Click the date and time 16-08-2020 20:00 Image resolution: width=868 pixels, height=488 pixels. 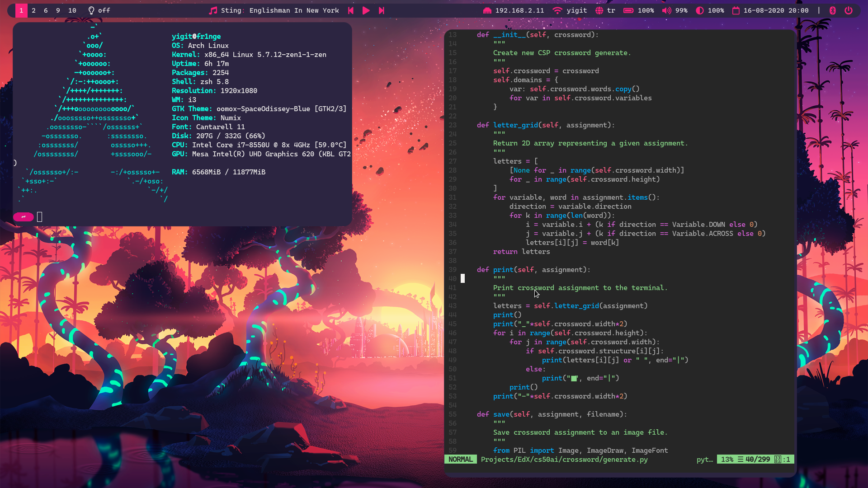(776, 10)
